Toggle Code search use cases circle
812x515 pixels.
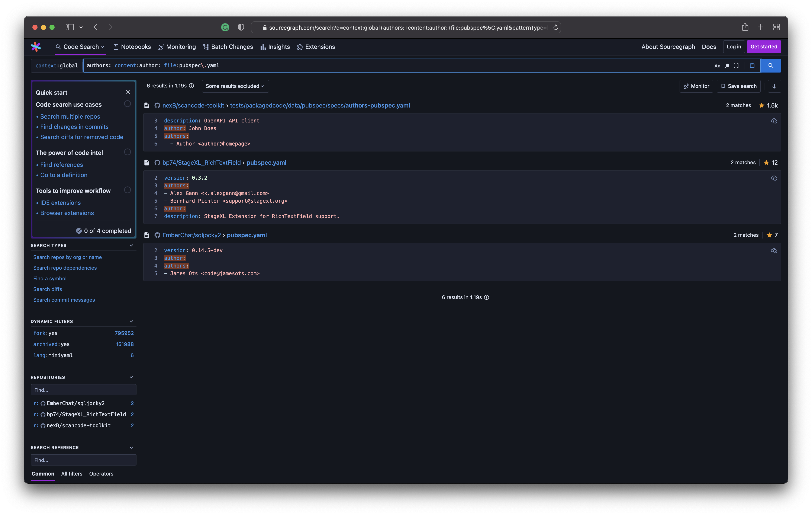click(128, 104)
